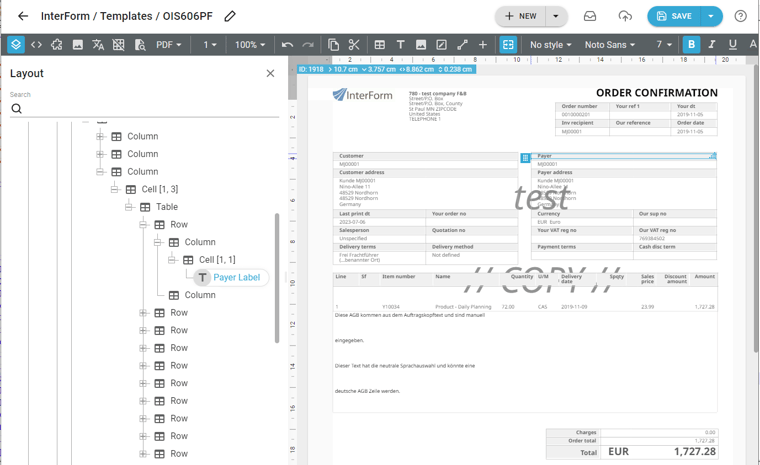Insert an image element
Image resolution: width=760 pixels, height=465 pixels.
coord(421,45)
